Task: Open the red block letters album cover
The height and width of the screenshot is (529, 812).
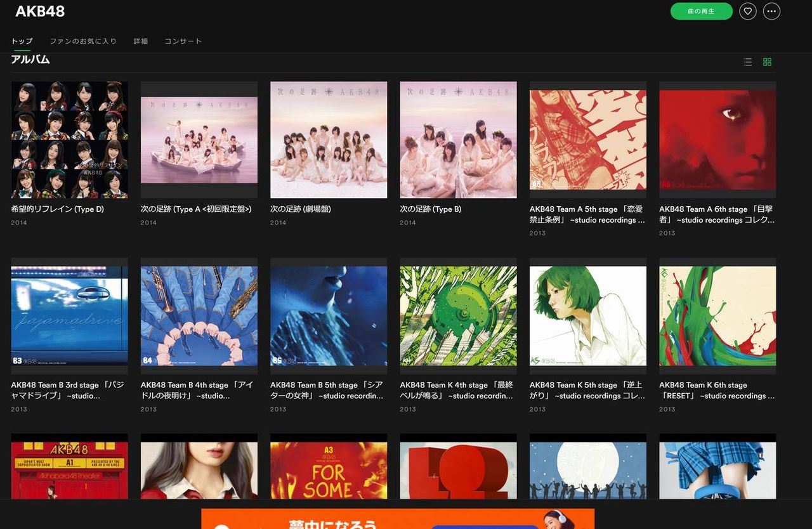Action: tap(459, 466)
